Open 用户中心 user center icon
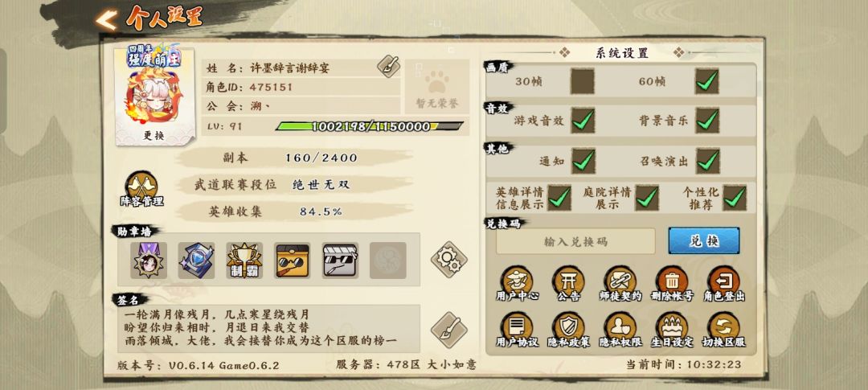 coord(517,283)
